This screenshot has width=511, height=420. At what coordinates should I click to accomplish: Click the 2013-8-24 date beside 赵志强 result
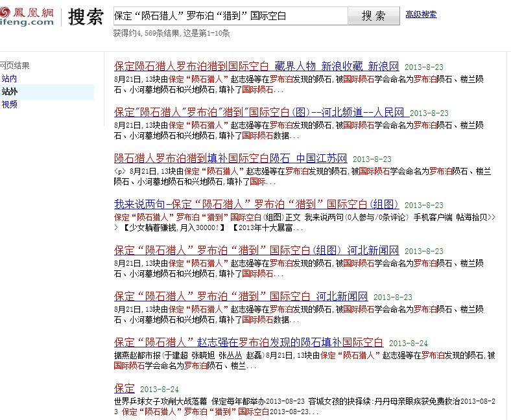click(x=409, y=344)
